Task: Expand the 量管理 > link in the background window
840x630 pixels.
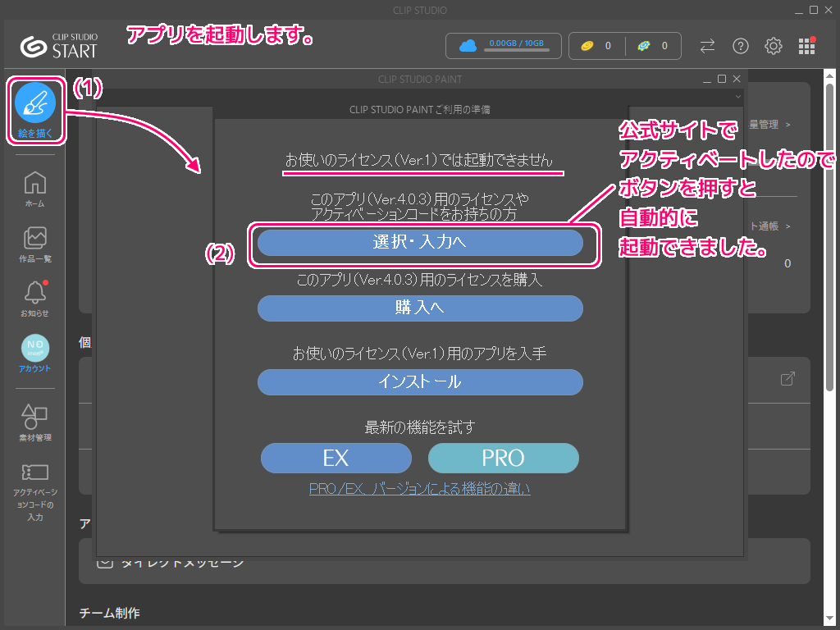Action: click(x=769, y=125)
